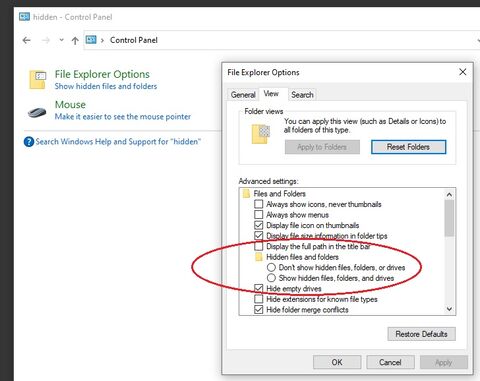
Task: Check the Always show menus box
Action: click(258, 214)
